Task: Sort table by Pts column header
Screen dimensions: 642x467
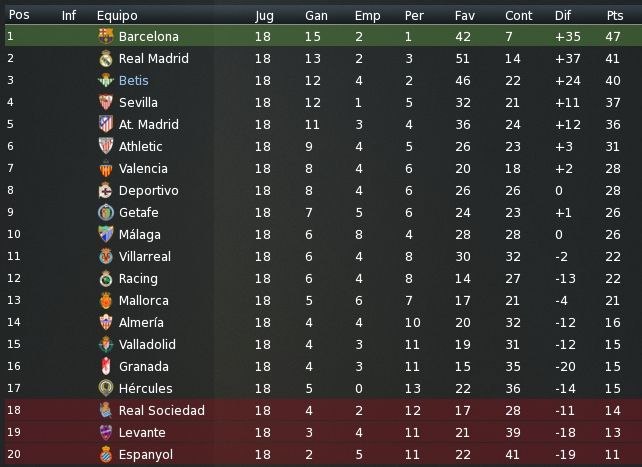Action: click(615, 16)
